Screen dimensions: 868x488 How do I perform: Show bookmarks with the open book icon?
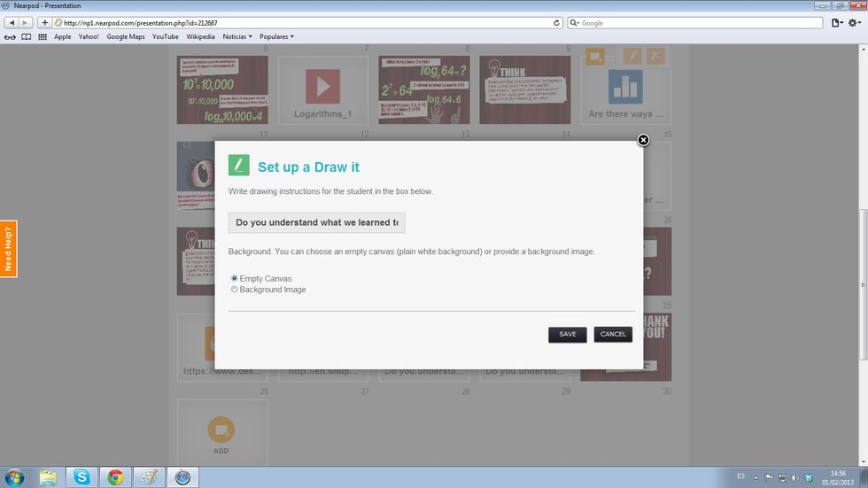click(26, 37)
